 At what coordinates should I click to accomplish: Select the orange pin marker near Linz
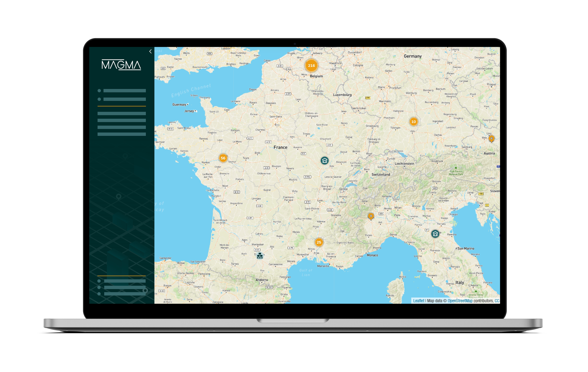click(x=492, y=139)
